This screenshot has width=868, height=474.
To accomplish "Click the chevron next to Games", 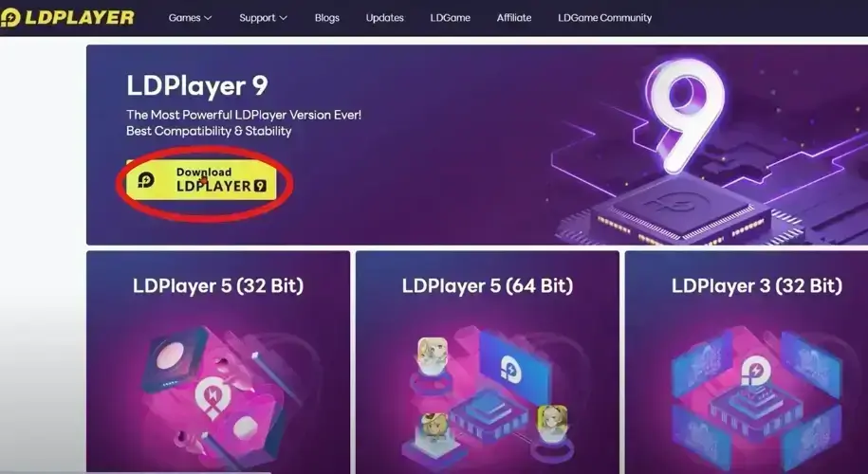I will pos(208,18).
